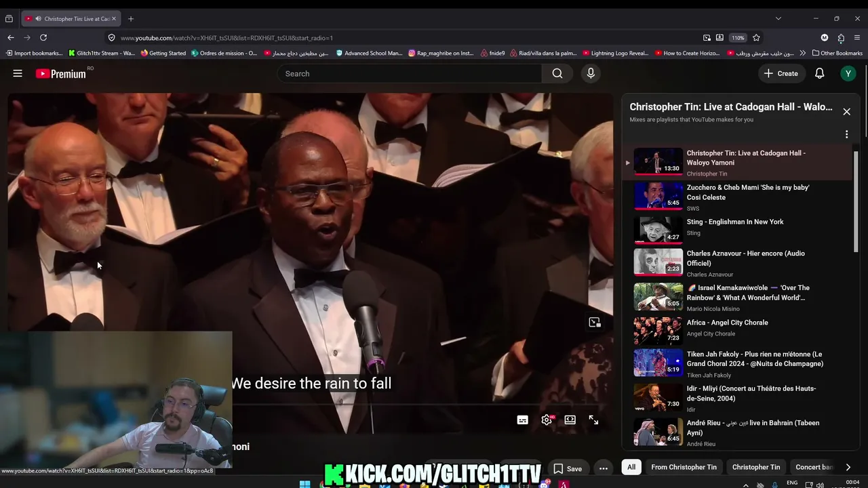The height and width of the screenshot is (488, 868).
Task: Close the Christopher Tin browser tab
Action: 114,18
